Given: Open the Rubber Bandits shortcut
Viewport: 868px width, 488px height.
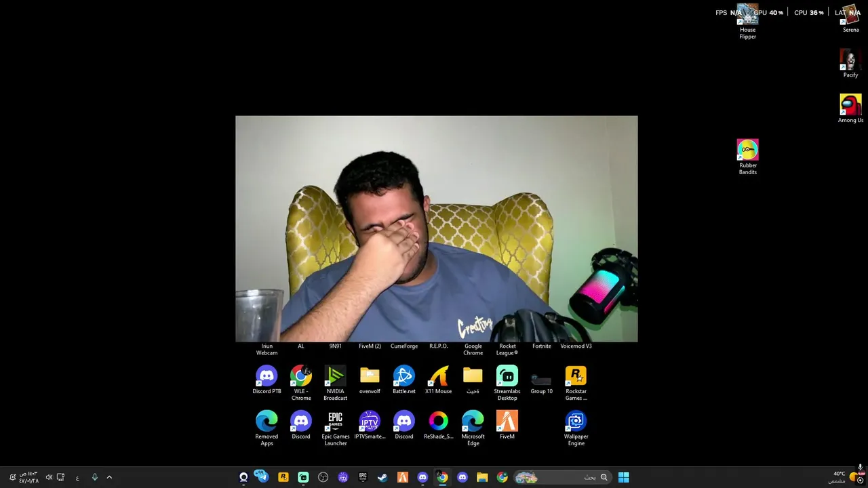Looking at the screenshot, I should (x=747, y=157).
